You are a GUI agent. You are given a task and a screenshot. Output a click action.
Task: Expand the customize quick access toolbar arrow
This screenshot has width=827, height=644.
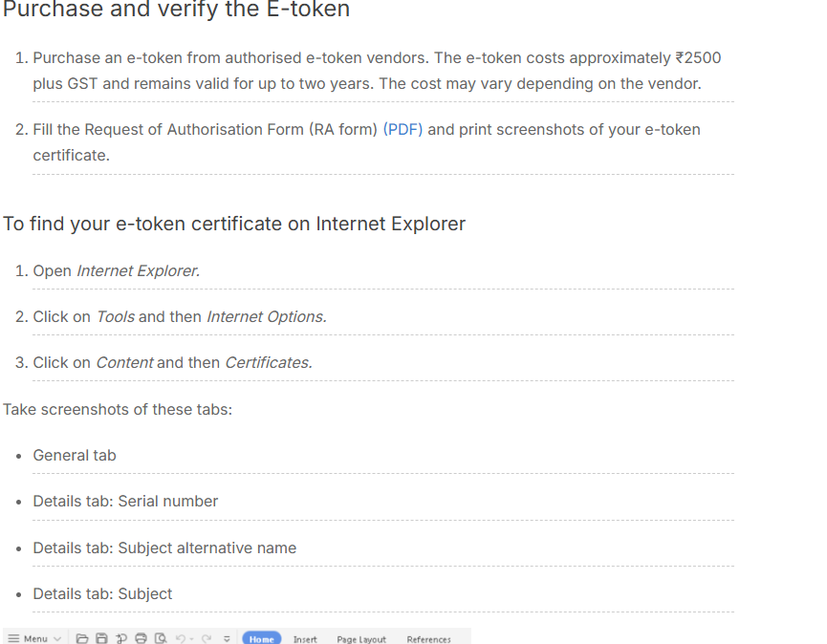tap(227, 638)
